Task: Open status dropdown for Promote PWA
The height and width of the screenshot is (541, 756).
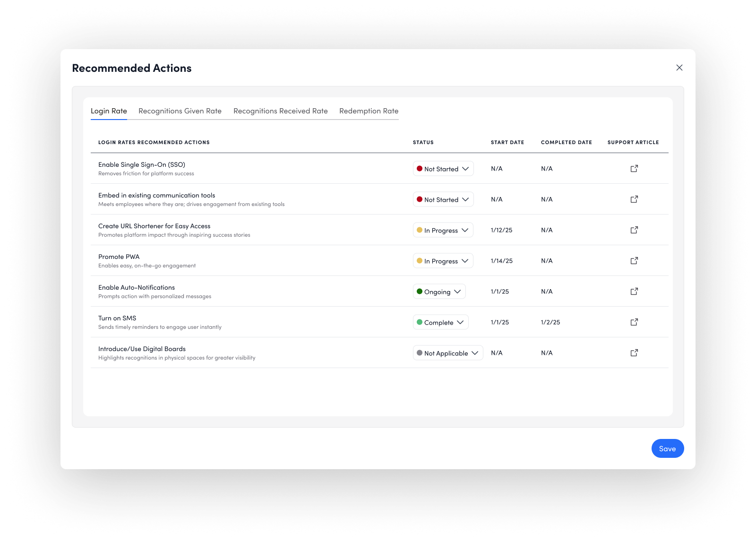Action: pos(443,261)
